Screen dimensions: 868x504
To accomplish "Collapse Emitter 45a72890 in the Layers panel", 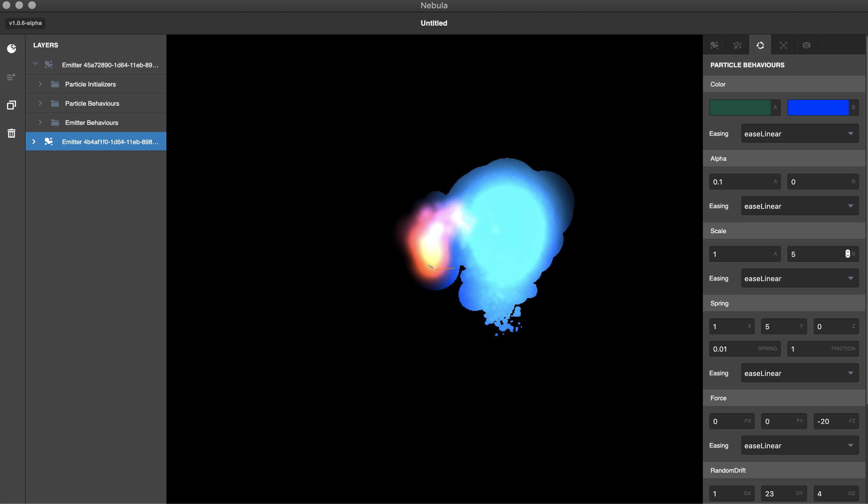I will click(x=35, y=64).
